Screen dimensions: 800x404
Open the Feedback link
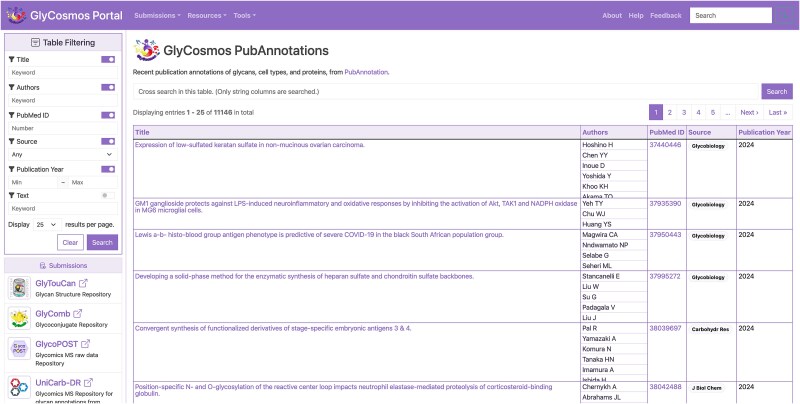[666, 15]
